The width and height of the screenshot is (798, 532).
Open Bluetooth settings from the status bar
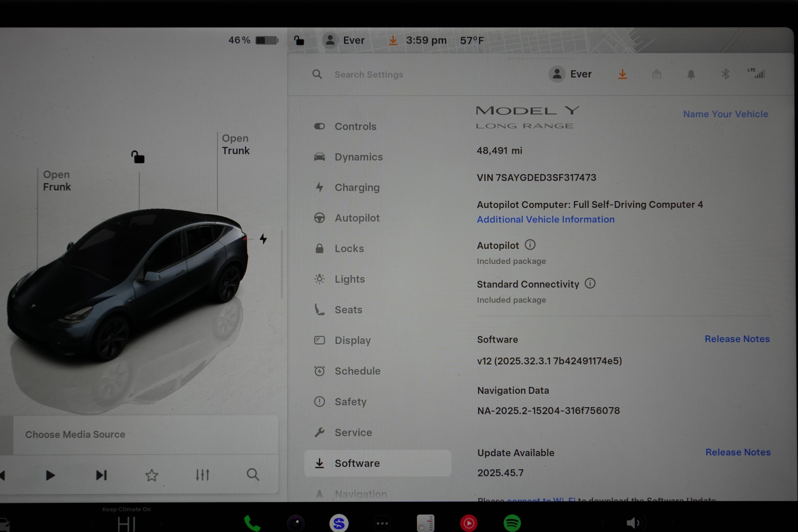726,74
